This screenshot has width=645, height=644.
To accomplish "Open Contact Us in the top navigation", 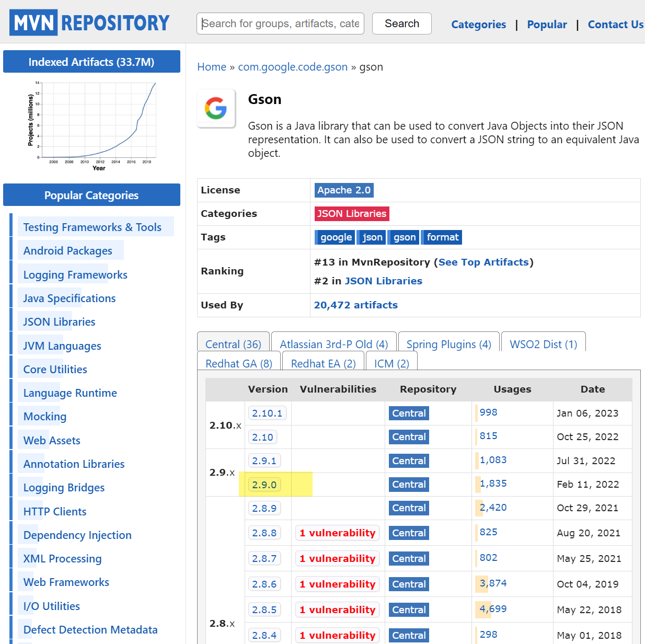I will coord(616,25).
